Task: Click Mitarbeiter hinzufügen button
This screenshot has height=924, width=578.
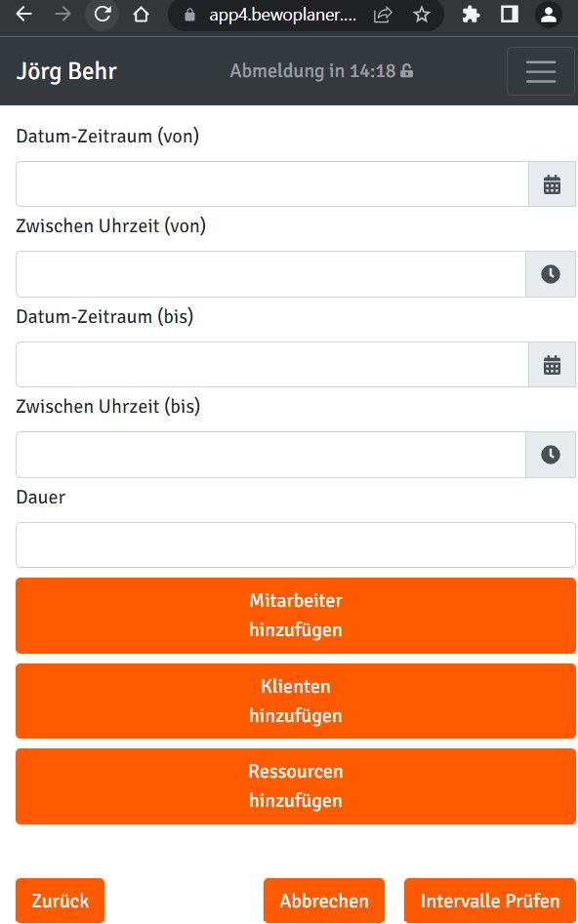Action: pyautogui.click(x=296, y=616)
